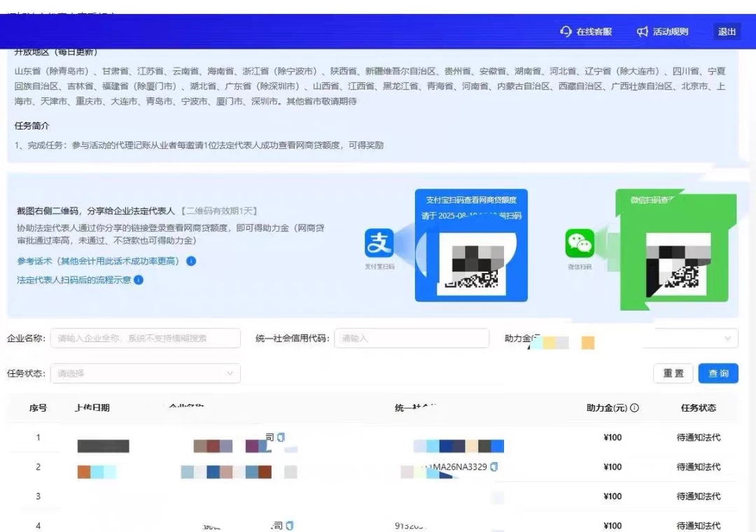Image resolution: width=756 pixels, height=532 pixels.
Task: Copy credit code ending MA26NA3329
Action: (493, 466)
